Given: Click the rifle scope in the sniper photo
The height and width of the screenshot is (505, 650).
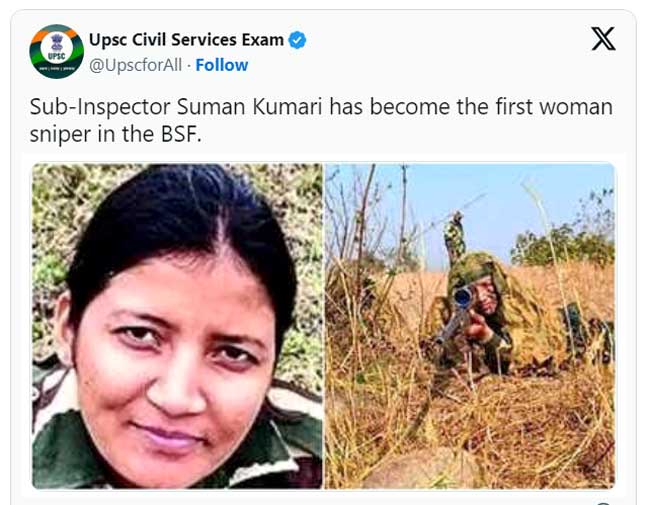Looking at the screenshot, I should [x=463, y=297].
